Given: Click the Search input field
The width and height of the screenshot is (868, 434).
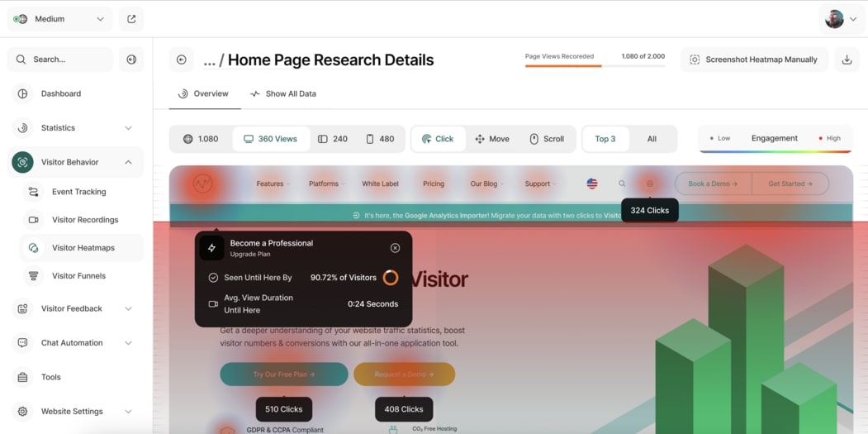Looking at the screenshot, I should tap(59, 60).
